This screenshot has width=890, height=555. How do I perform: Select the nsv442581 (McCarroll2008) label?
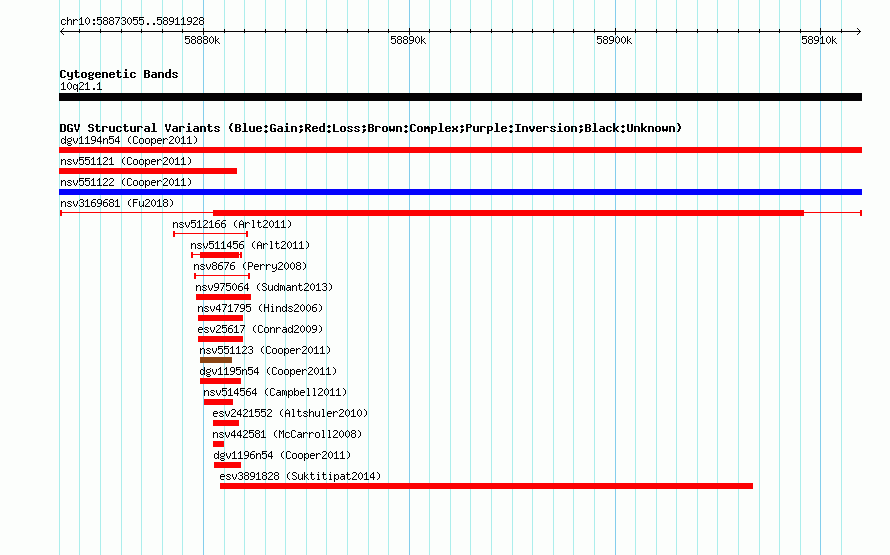pos(287,434)
